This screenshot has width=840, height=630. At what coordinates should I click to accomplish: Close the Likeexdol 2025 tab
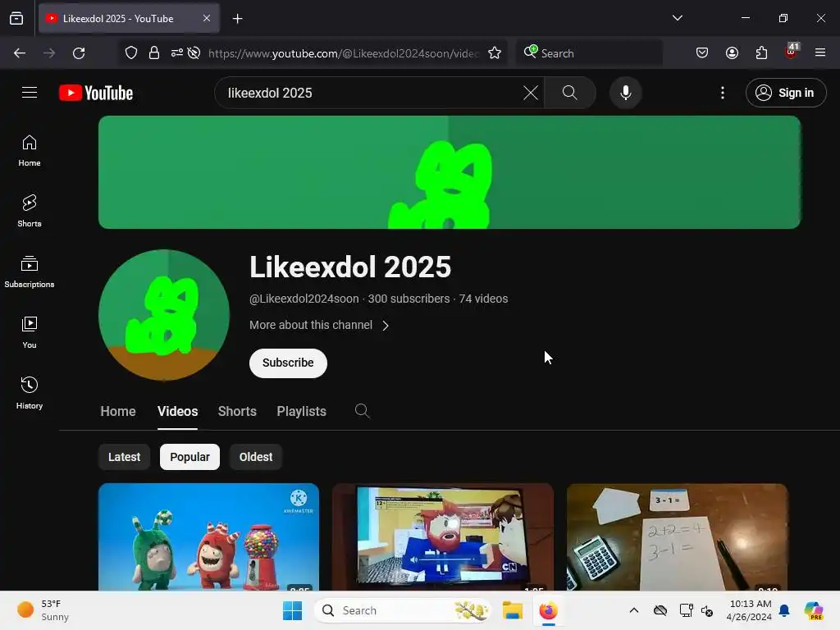[207, 18]
